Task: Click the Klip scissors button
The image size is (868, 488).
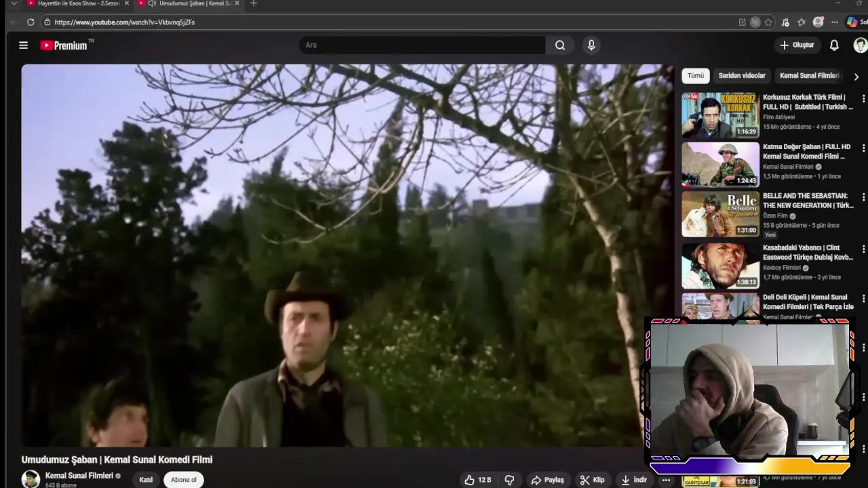Action: pyautogui.click(x=592, y=480)
